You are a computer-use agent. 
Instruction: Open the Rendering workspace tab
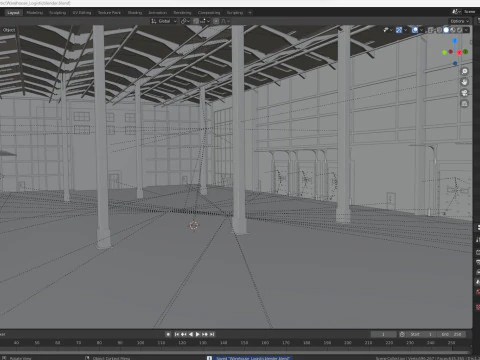182,13
